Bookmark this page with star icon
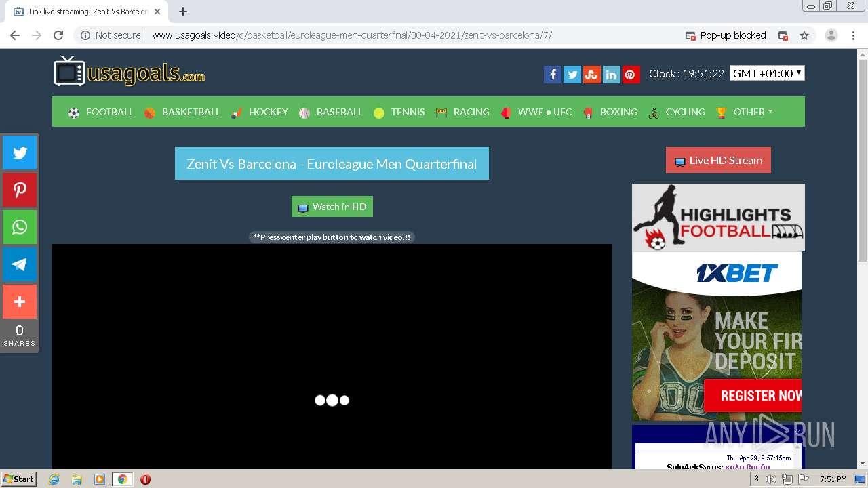 pos(804,35)
